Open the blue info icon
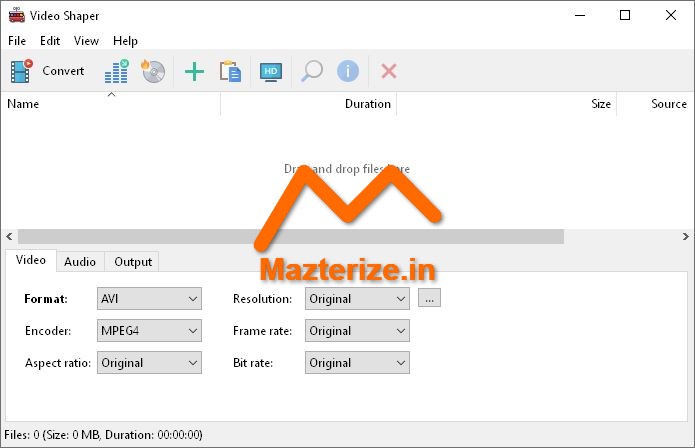 point(348,71)
